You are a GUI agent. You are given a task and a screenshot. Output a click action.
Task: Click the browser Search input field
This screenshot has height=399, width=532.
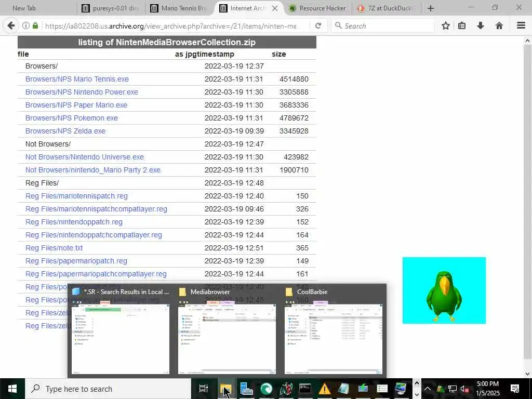click(383, 26)
